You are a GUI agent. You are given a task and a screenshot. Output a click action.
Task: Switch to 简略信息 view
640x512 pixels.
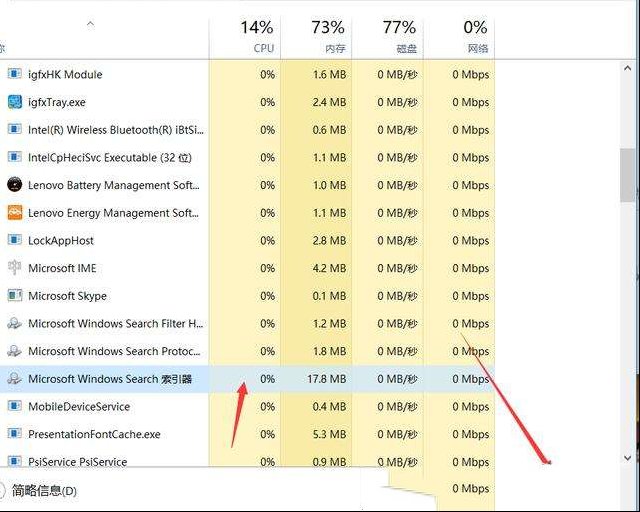point(44,490)
